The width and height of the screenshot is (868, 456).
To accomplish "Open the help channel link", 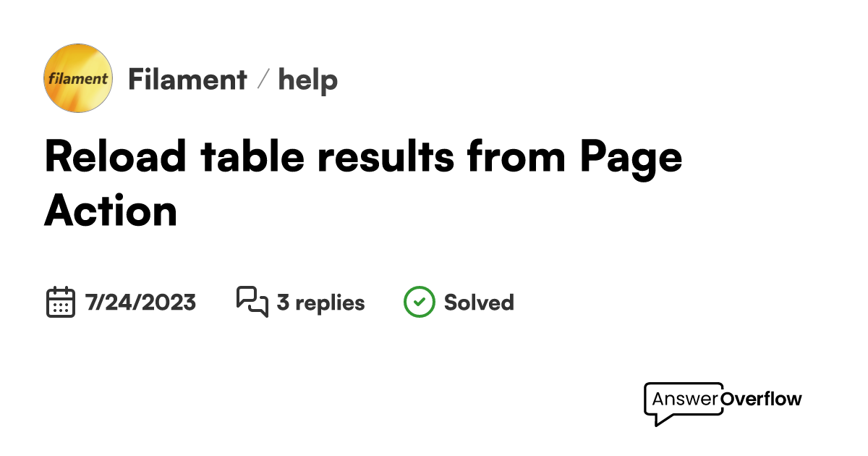I will 308,80.
